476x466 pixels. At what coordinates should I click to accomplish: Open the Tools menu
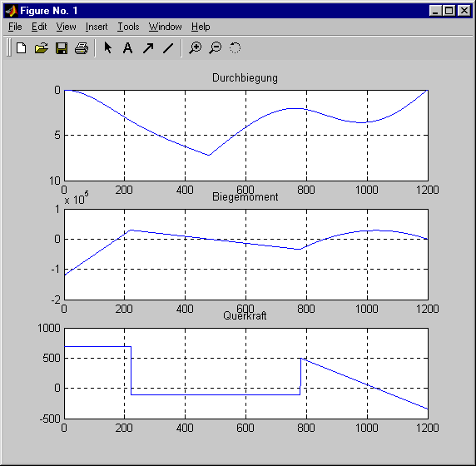pos(128,27)
